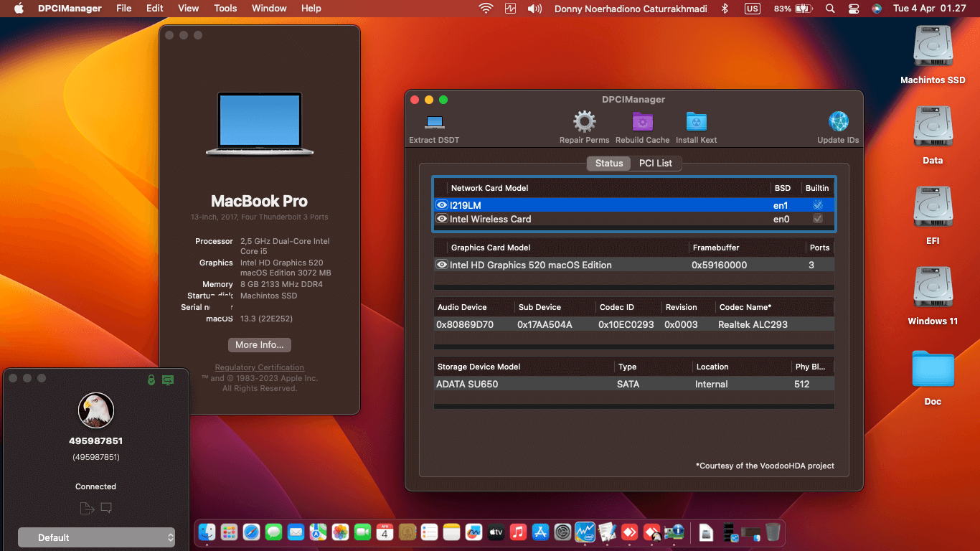Click the eye icon beside Intel HD Graphics 520
Screen dimensions: 980x551
[x=442, y=265]
